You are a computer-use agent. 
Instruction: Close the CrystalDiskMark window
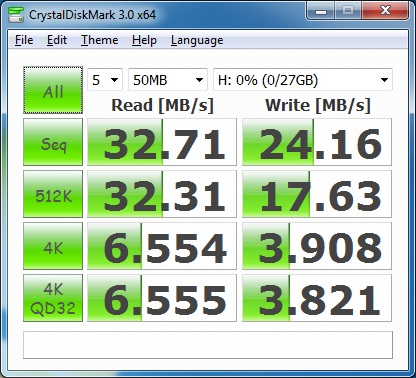[385, 11]
